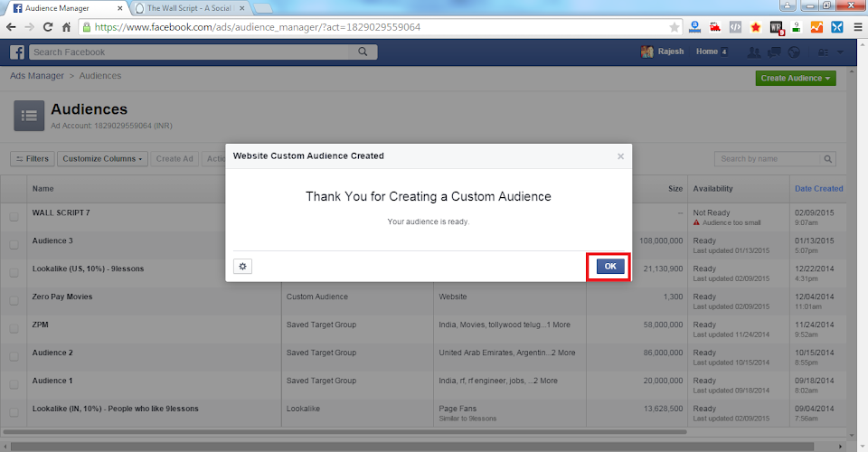Click the Audiences list icon
This screenshot has width=868, height=452.
click(29, 116)
